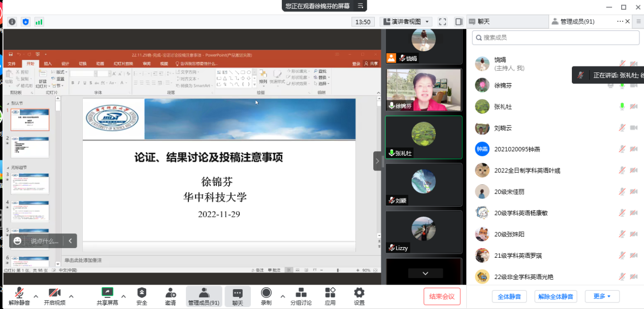This screenshot has height=309, width=644.
Task: Toggle 解除静音 microphone button
Action: (x=19, y=293)
